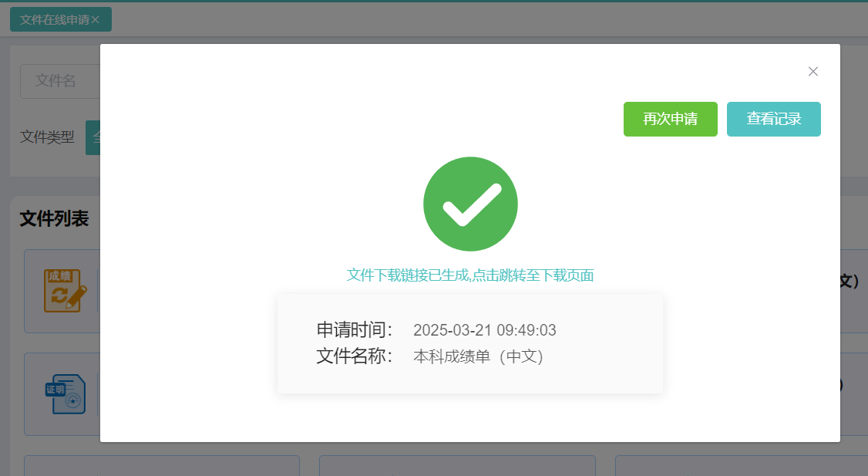Select the teal 全部 file type filter
868x476 pixels.
(x=93, y=137)
